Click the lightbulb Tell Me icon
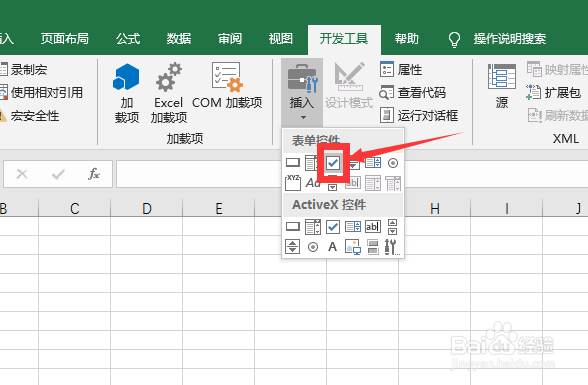Screen dimensions: 588x385 tap(454, 39)
